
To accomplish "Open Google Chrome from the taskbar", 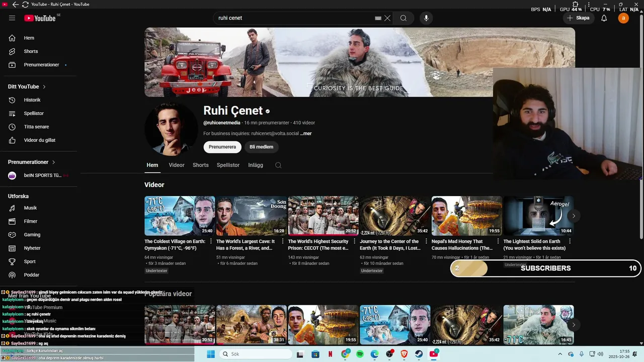I will tap(345, 354).
